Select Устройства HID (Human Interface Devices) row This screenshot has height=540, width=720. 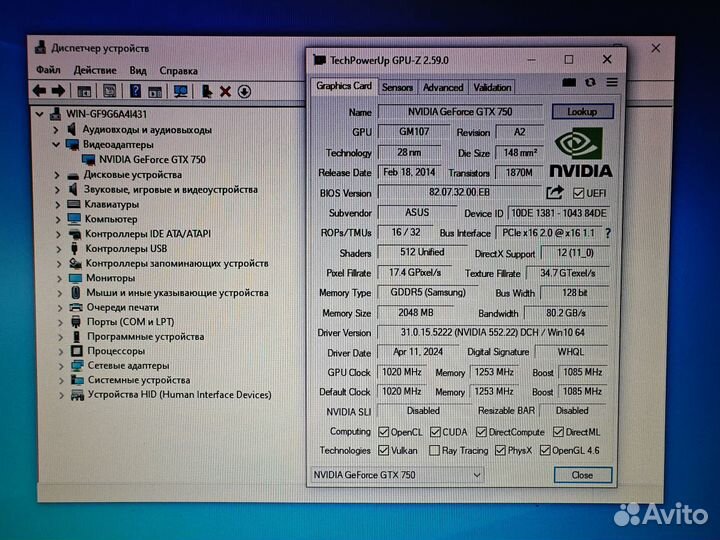pos(180,394)
